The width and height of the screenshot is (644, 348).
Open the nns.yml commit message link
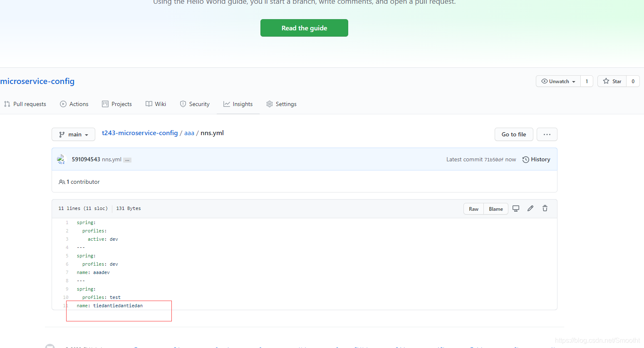(x=111, y=159)
